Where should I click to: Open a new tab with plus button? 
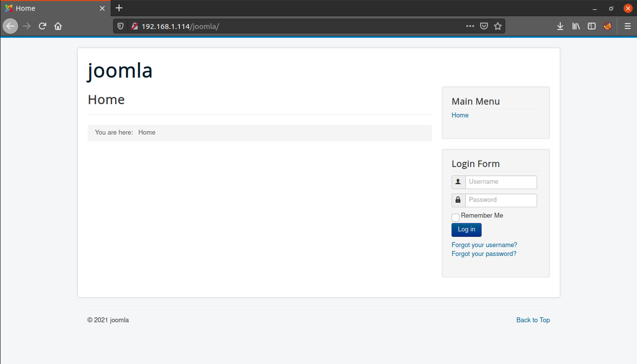119,8
